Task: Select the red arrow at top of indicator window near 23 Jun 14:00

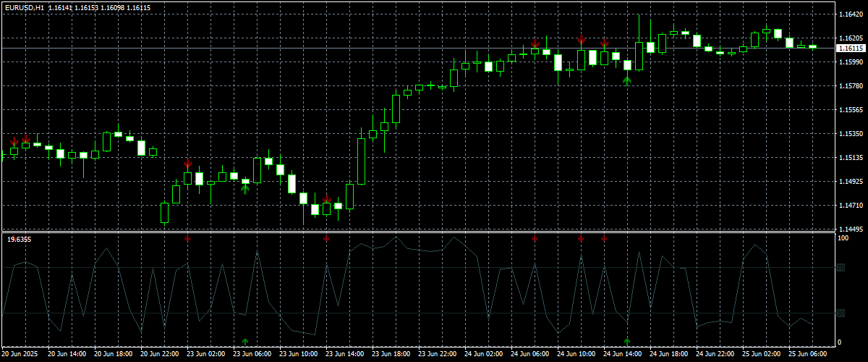Action: [326, 238]
